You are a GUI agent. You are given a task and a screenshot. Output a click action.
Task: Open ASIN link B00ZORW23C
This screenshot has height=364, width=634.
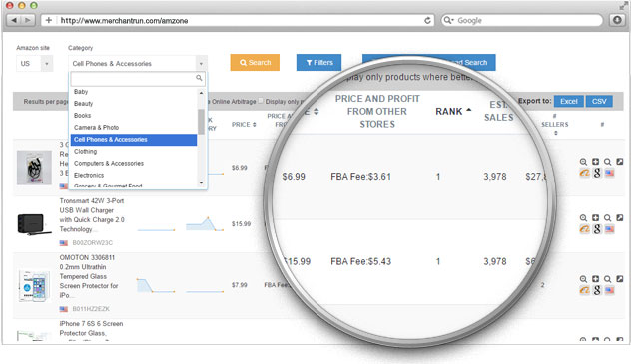(92, 242)
